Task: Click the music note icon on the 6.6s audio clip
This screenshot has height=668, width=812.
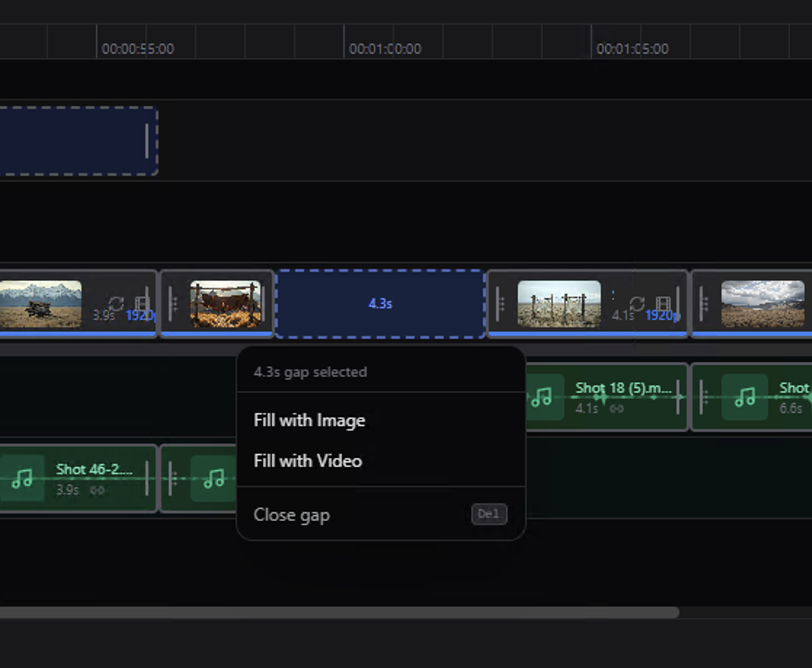Action: tap(746, 399)
